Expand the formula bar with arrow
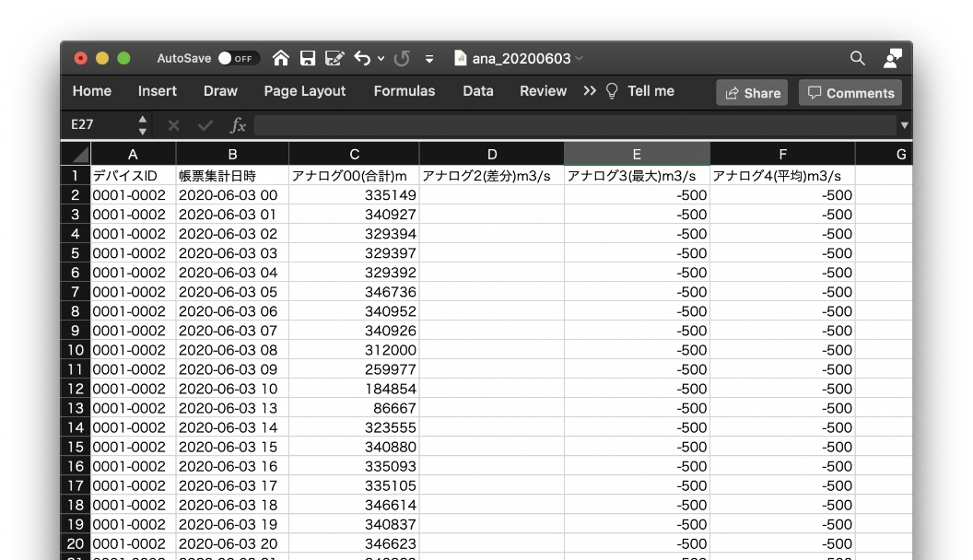973x560 pixels. point(904,125)
